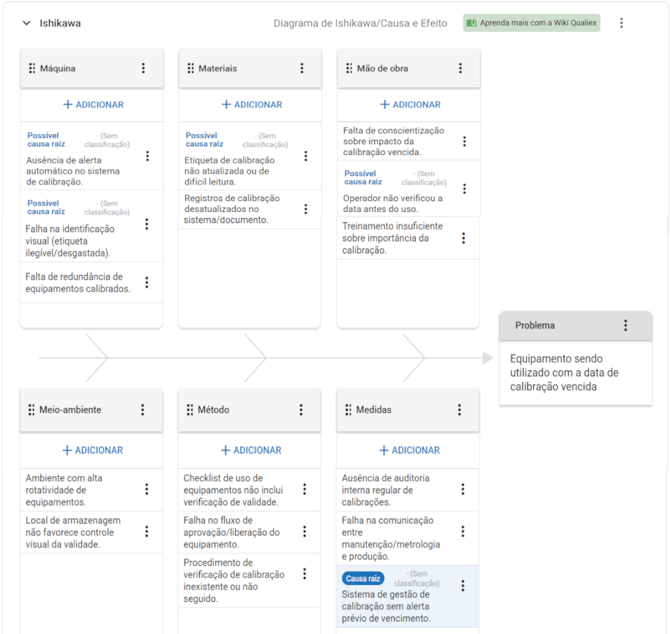Screen dimensions: 670x634
Task: Open the Materiais column kebab menu
Action: 302,68
